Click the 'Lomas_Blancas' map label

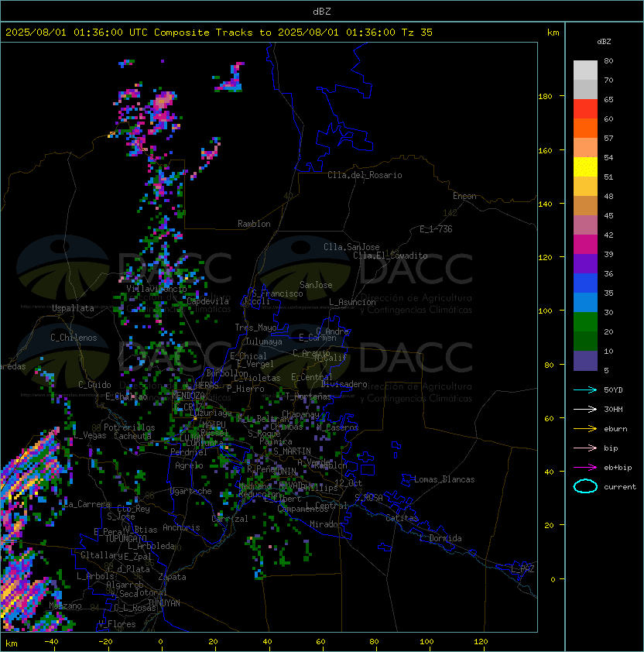point(444,479)
